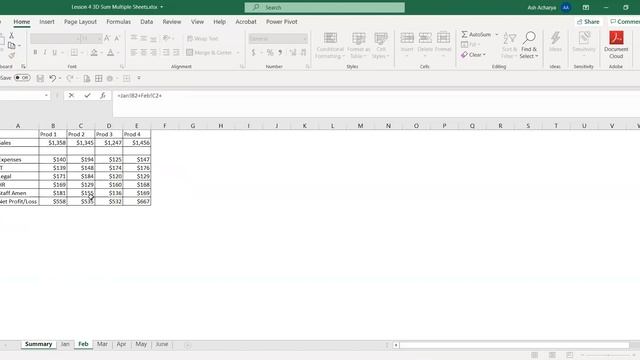Open the Formulas ribbon tab
Viewport: 640px width, 360px height.
tap(118, 22)
